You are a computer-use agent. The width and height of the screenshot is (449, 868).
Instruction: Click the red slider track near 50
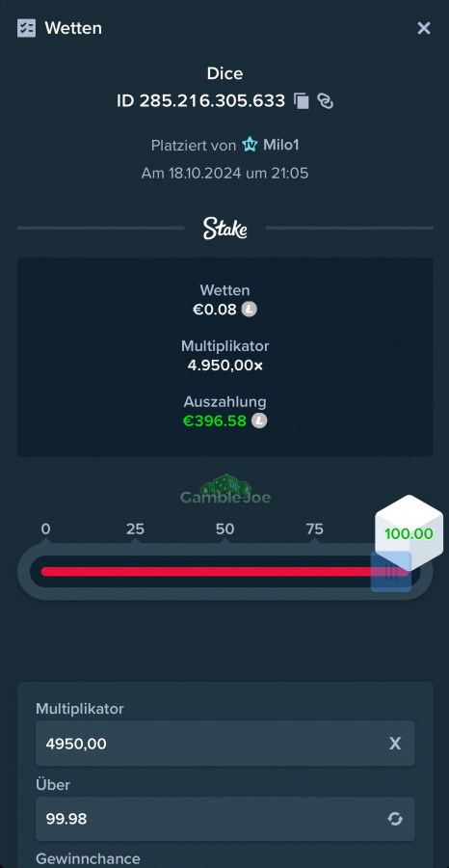(225, 572)
